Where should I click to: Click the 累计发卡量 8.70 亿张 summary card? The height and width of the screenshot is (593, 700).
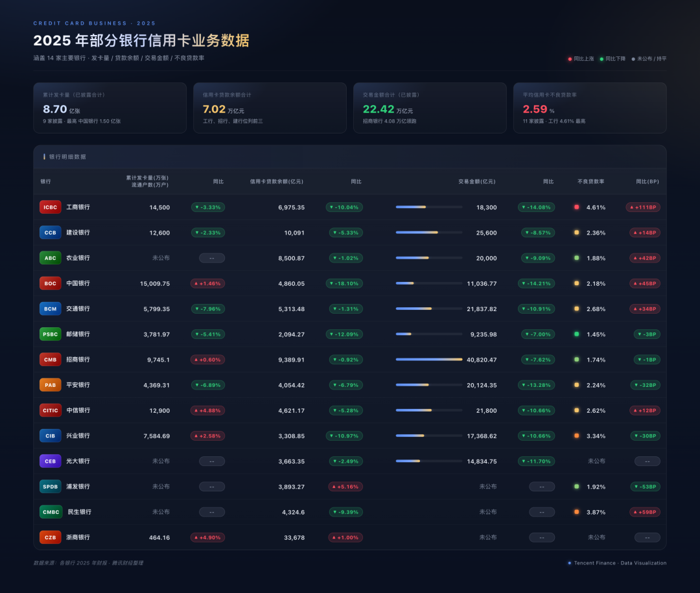(x=110, y=108)
